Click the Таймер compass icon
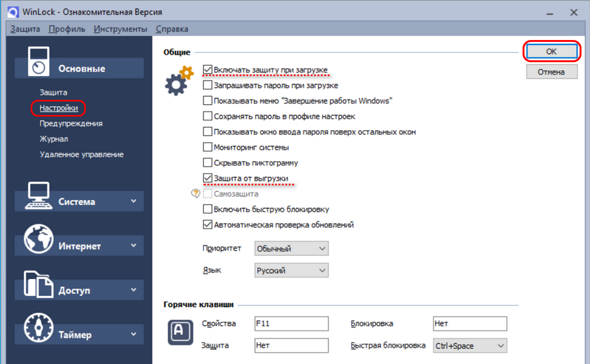Image resolution: width=590 pixels, height=364 pixels. tap(39, 329)
